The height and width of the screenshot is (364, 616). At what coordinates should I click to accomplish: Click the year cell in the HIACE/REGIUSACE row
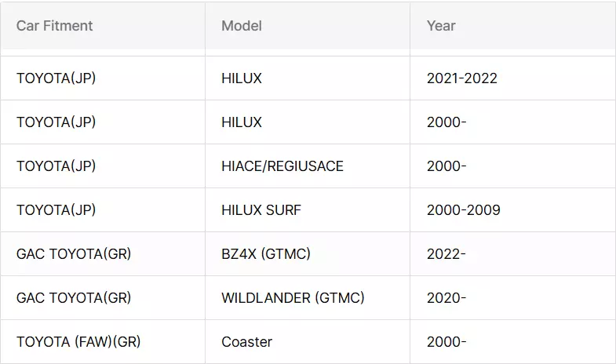tap(447, 166)
